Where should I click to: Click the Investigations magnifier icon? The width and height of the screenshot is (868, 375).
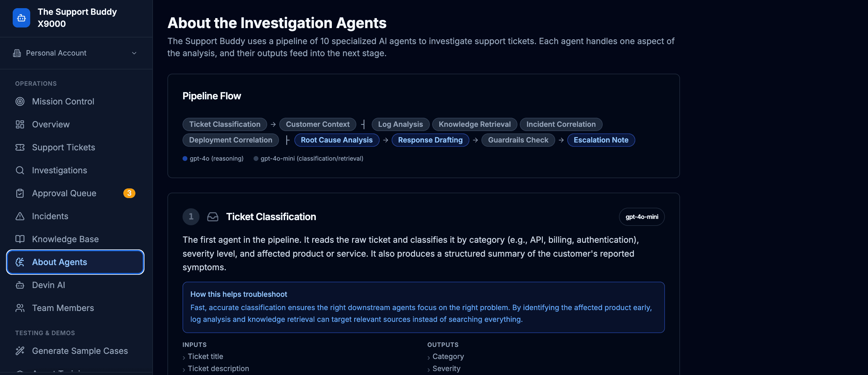click(20, 170)
